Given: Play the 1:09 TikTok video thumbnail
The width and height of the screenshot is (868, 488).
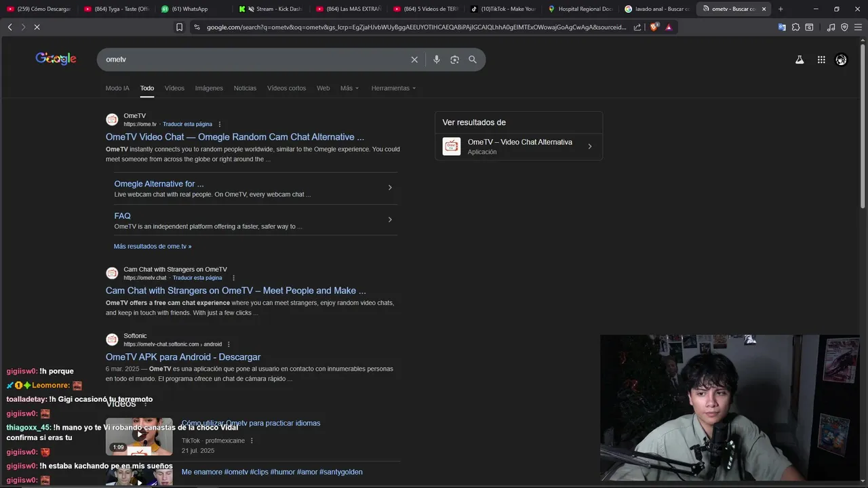Looking at the screenshot, I should (139, 436).
